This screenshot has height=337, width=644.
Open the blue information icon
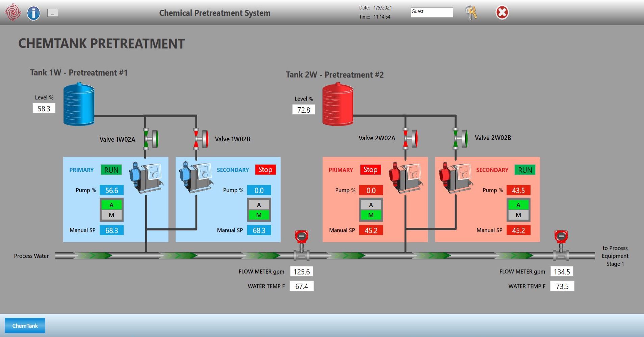pos(33,13)
